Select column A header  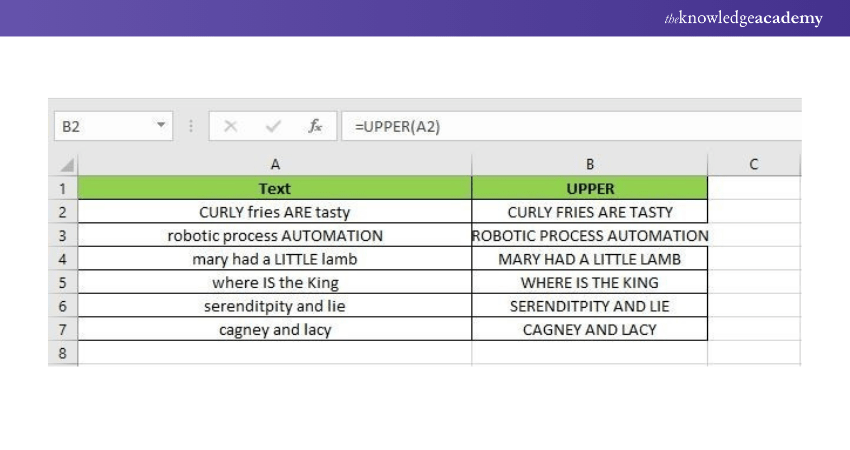point(275,164)
